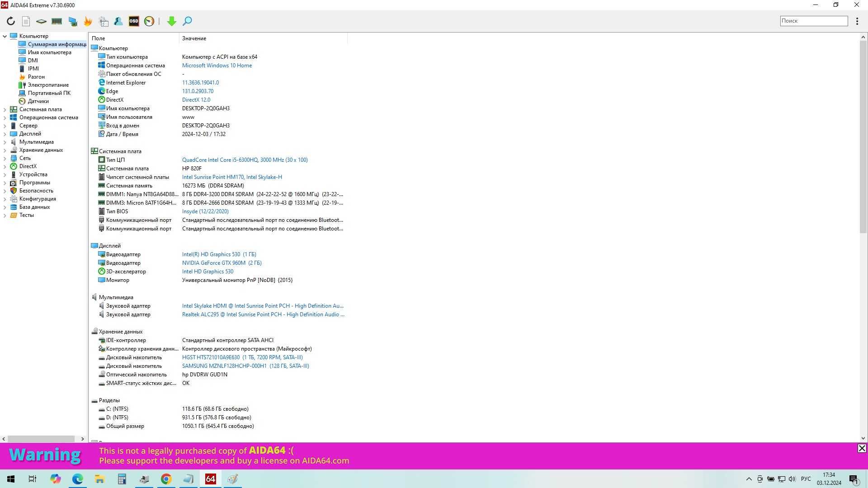Expand the Дисплей tree node
The width and height of the screenshot is (868, 488).
[5, 134]
